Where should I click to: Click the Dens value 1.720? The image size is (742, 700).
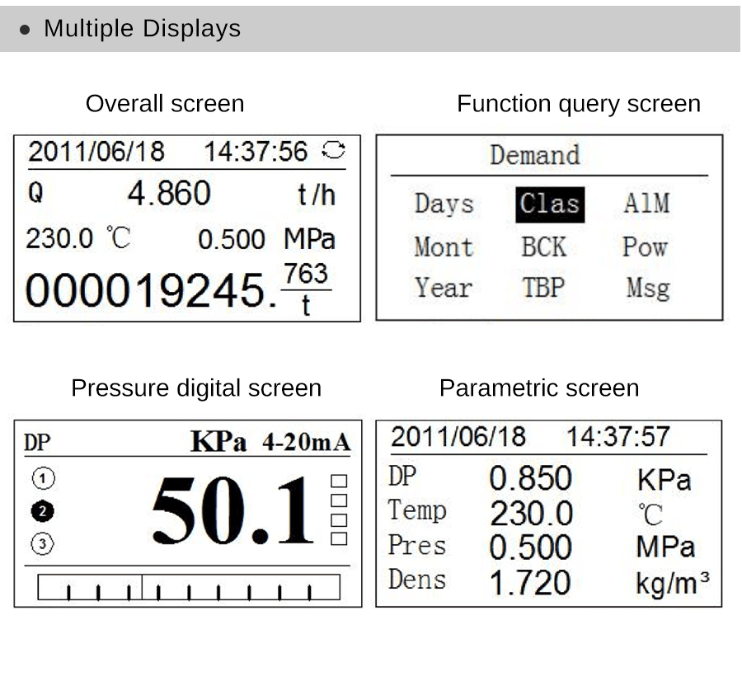coord(529,583)
